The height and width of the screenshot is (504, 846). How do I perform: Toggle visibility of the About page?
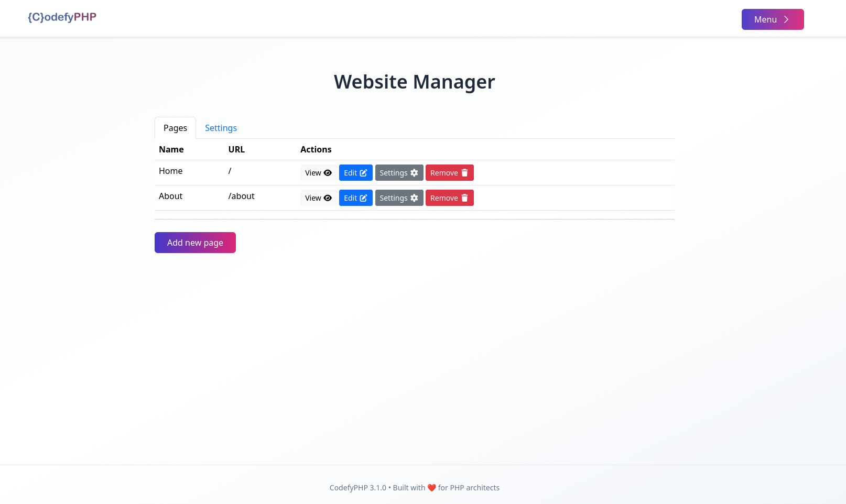(318, 198)
